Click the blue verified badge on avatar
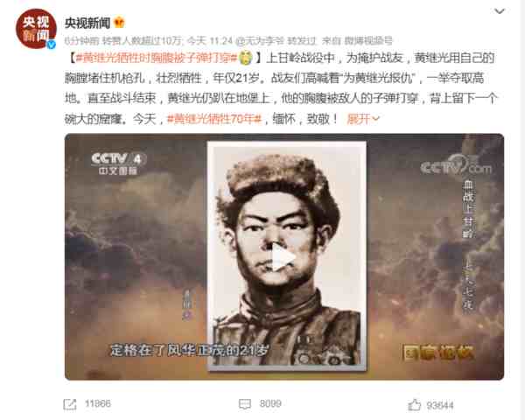The height and width of the screenshot is (420, 525). click(x=52, y=44)
